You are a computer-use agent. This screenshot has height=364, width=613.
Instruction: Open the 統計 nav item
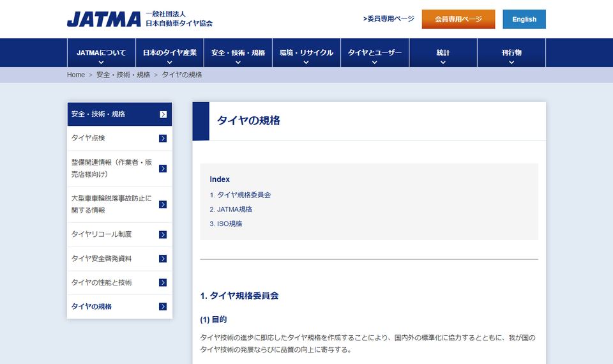click(443, 53)
